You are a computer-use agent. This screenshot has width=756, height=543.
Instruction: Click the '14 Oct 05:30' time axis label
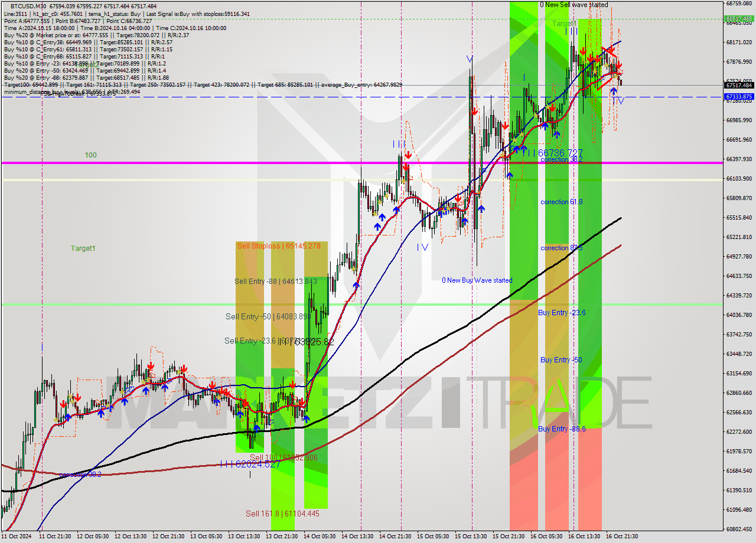point(320,537)
